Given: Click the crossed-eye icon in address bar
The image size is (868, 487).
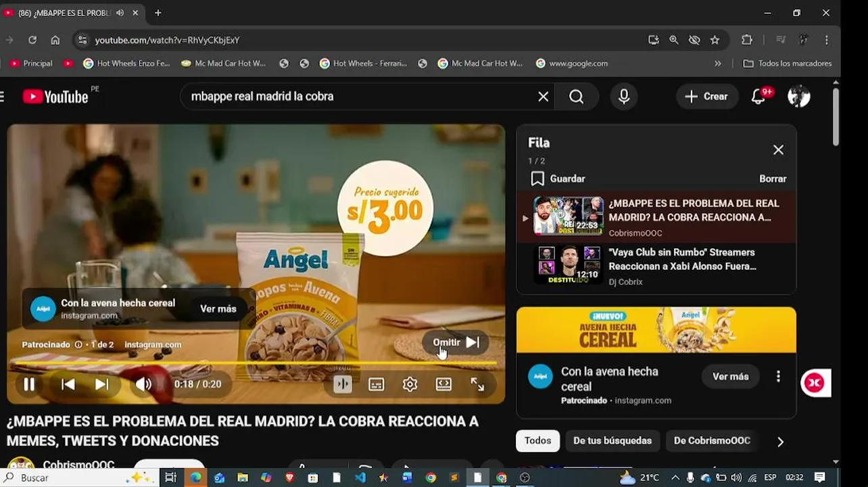Looking at the screenshot, I should click(694, 40).
